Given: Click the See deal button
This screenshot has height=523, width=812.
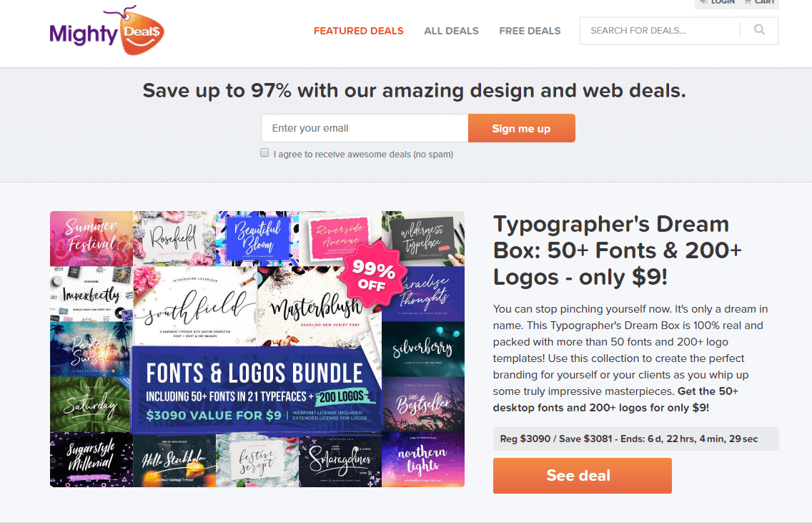Looking at the screenshot, I should pos(582,475).
